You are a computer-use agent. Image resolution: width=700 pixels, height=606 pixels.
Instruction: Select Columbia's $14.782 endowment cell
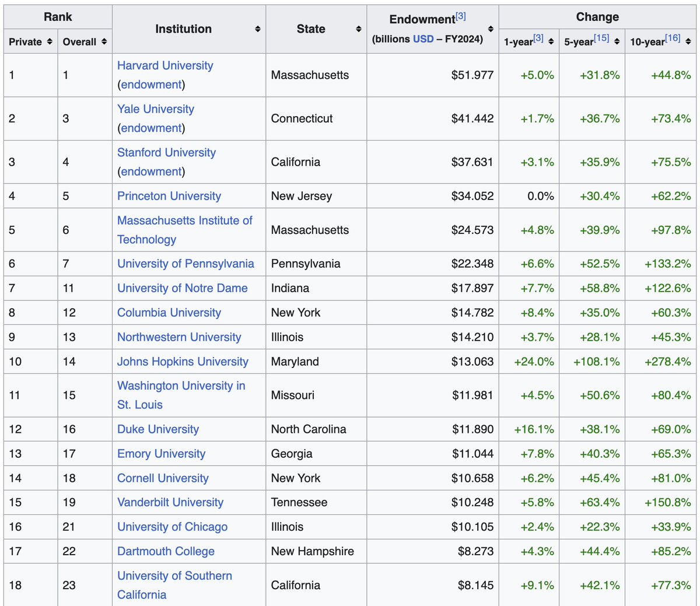(433, 313)
